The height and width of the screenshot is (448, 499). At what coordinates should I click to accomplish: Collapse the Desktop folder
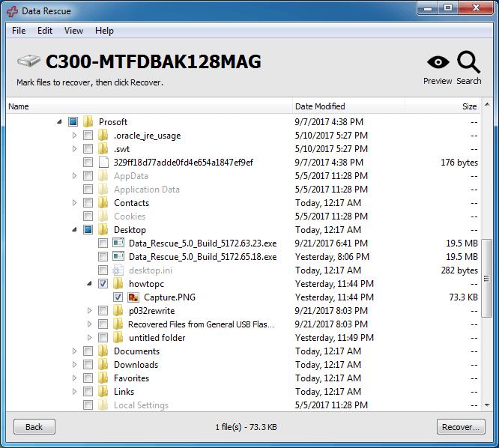click(x=74, y=229)
